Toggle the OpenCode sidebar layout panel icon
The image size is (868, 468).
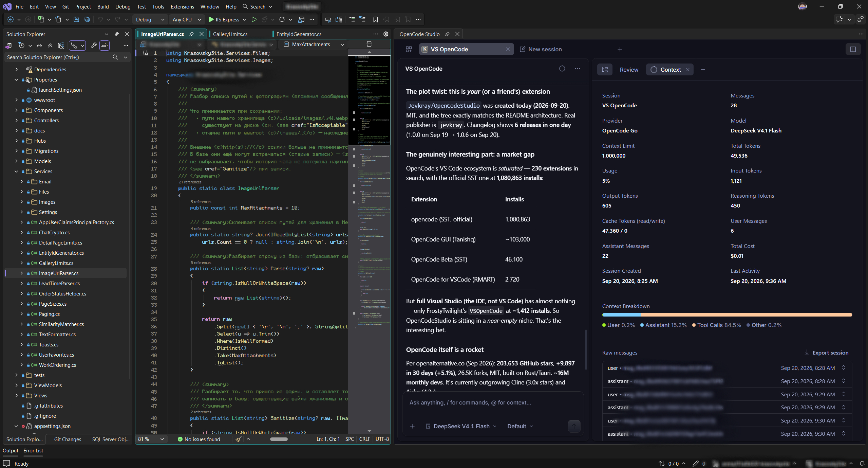pyautogui.click(x=853, y=49)
